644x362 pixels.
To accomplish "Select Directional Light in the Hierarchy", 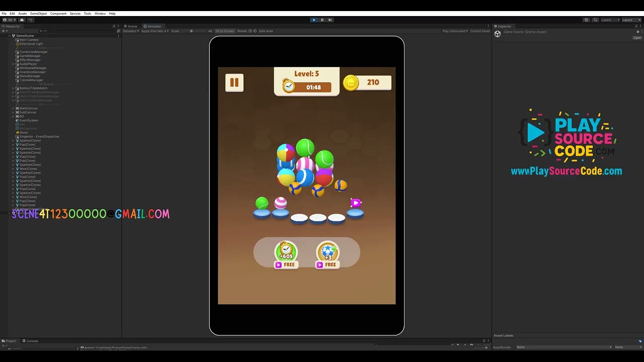I will click(x=31, y=44).
